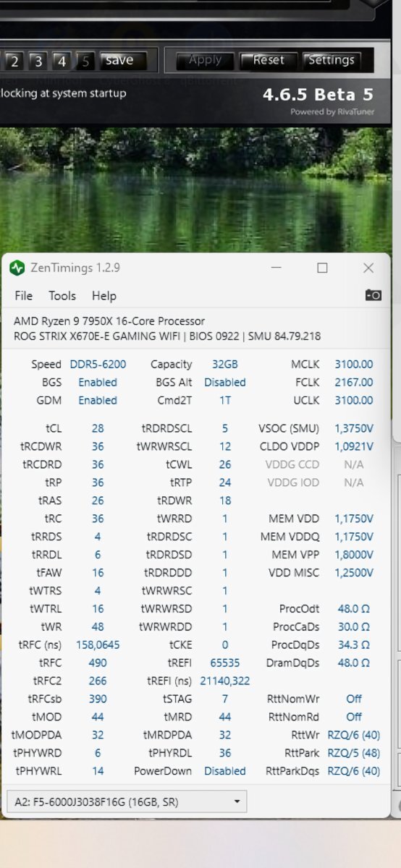This screenshot has height=868, width=401.
Task: Select Afterburner profile slot 3
Action: point(38,61)
